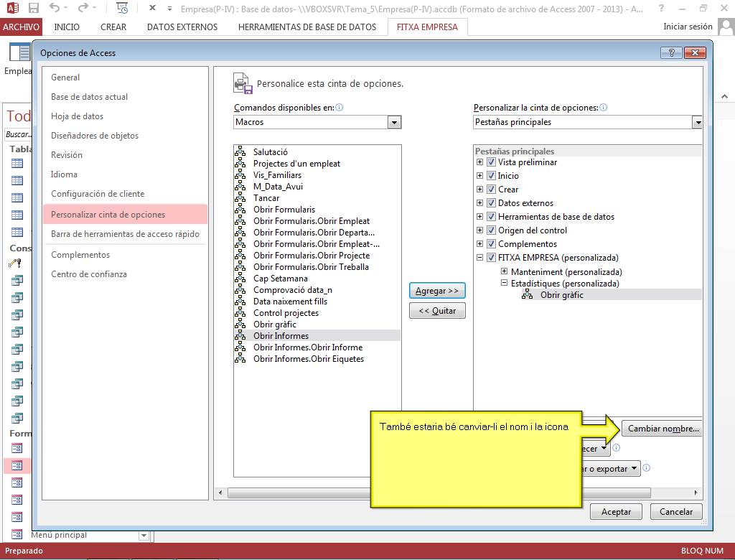Screen dimensions: 735x560
Task: Expand the Manteniment (personalizada) group
Action: point(504,271)
